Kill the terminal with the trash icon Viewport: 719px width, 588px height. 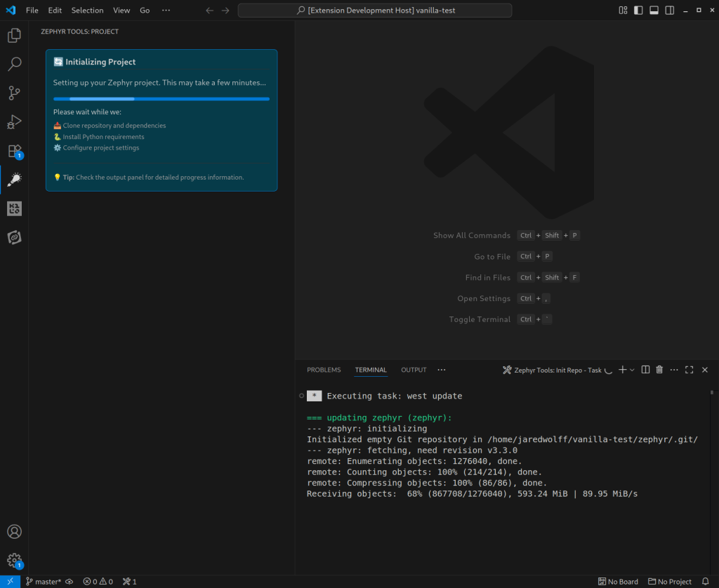tap(659, 370)
